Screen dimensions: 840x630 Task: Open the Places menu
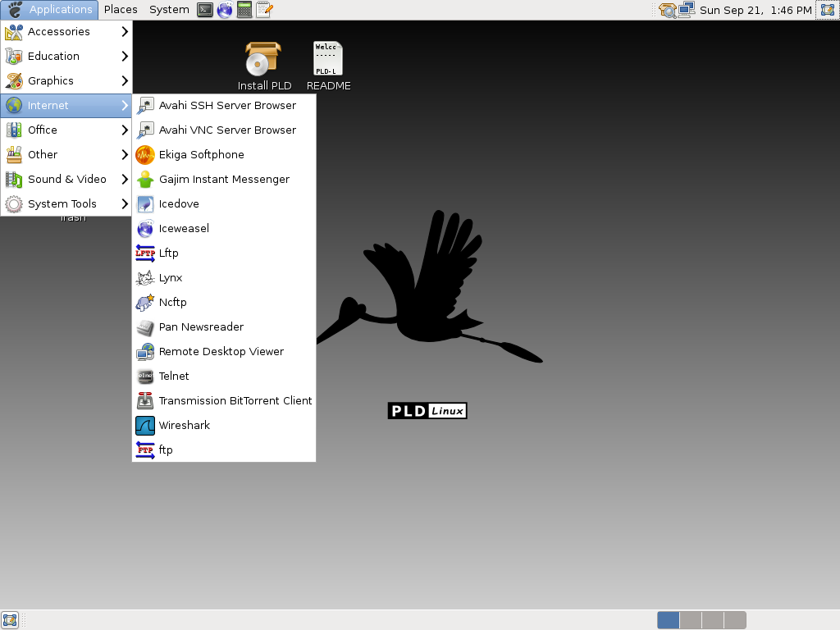121,10
